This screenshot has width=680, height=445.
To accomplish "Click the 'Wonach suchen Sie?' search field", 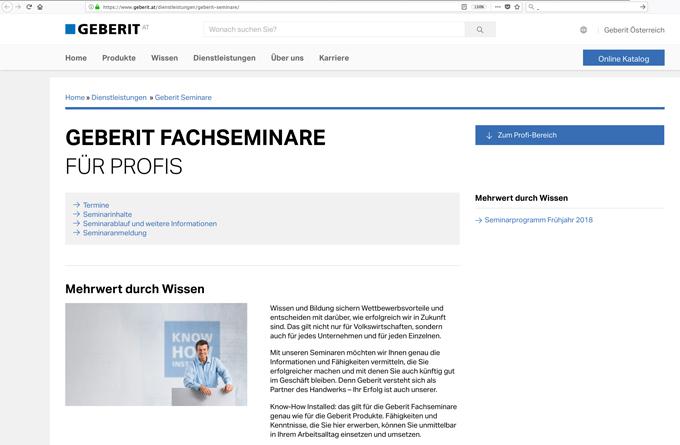I will point(334,29).
